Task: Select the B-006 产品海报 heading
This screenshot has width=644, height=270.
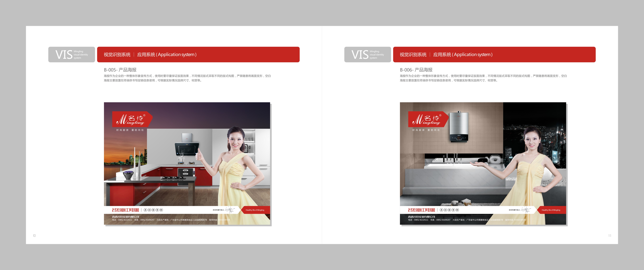Action: 416,70
